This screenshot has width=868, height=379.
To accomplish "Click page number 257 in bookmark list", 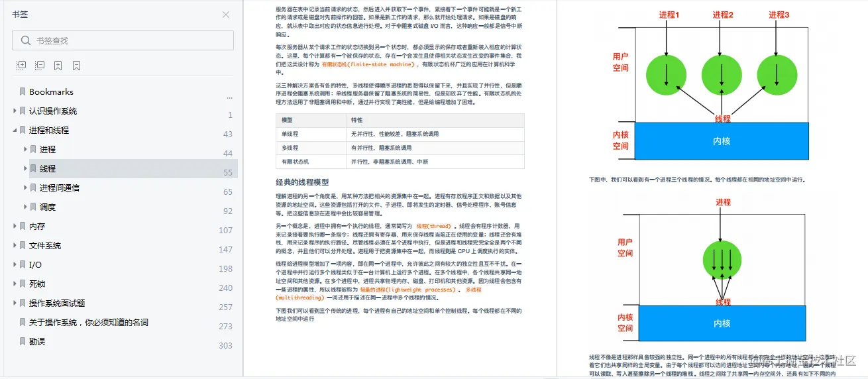I will (x=226, y=307).
